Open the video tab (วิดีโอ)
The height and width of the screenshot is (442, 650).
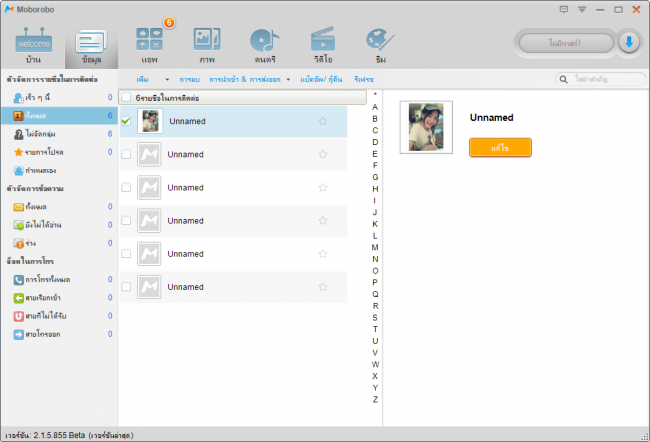[323, 46]
